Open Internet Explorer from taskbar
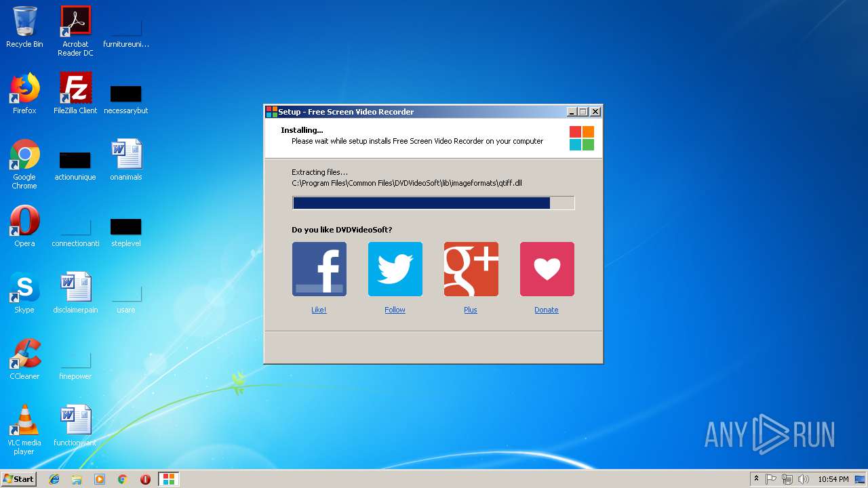Screen dimensions: 868x488 click(x=54, y=479)
